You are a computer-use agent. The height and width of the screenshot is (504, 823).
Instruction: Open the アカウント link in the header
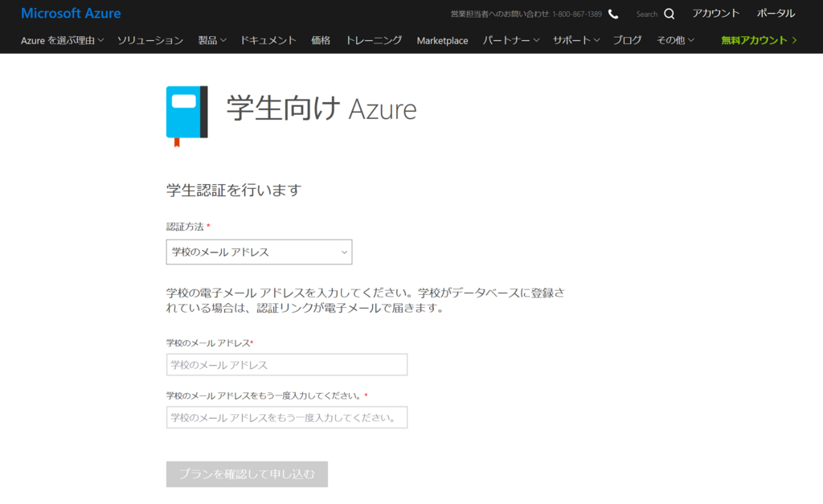click(x=715, y=13)
